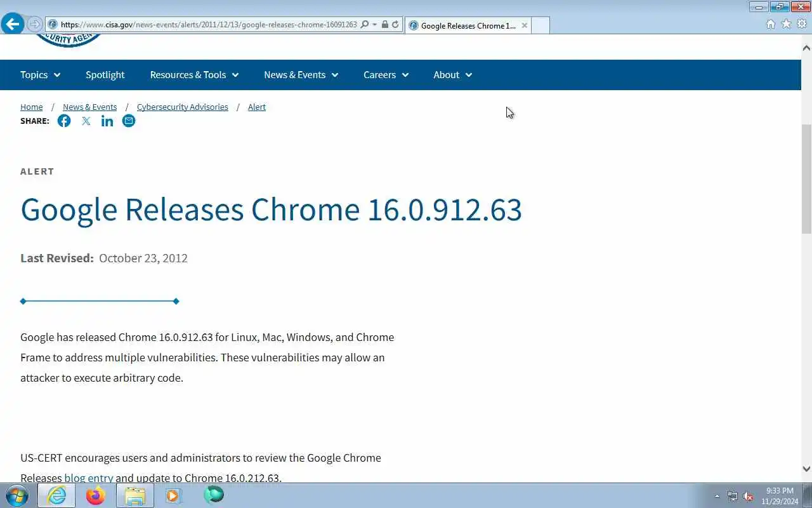Click the Last Revised label
Viewport: 812px width, 508px height.
pos(57,258)
